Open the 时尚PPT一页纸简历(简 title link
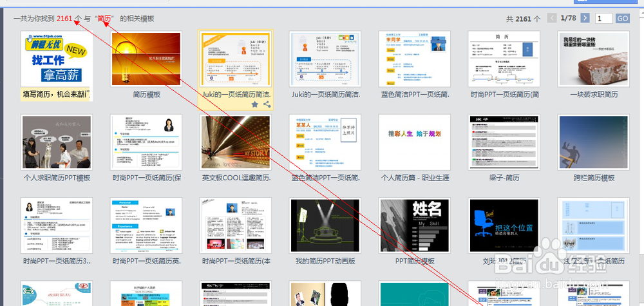 (x=504, y=95)
